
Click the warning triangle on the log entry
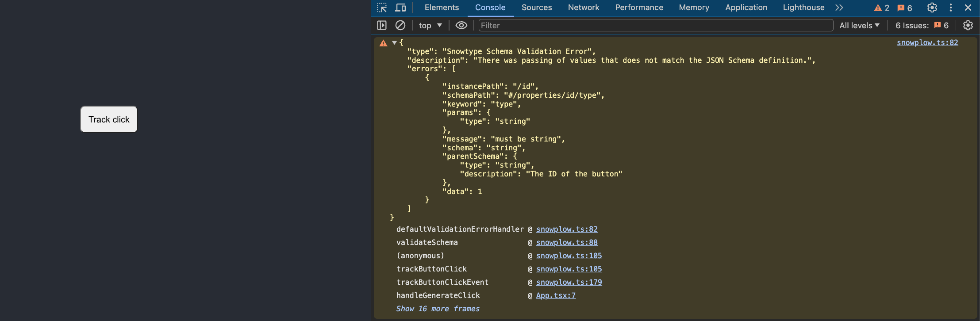[x=383, y=43]
